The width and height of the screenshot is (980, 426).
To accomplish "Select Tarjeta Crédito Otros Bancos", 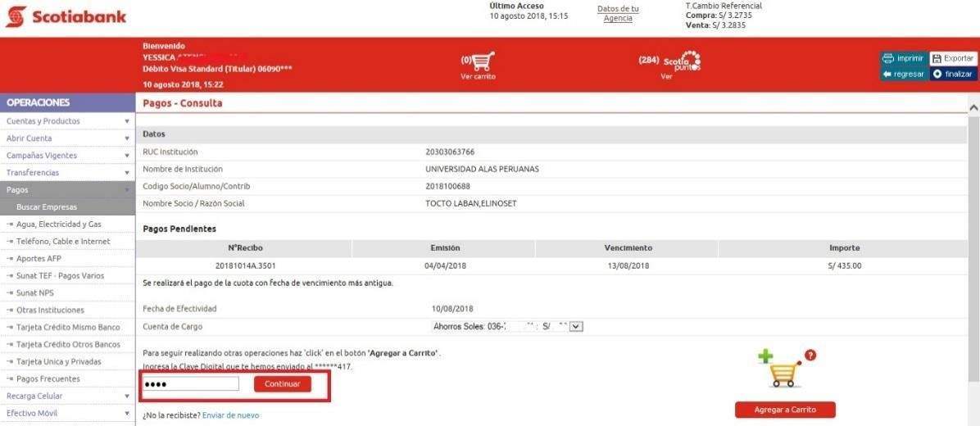I will click(67, 344).
